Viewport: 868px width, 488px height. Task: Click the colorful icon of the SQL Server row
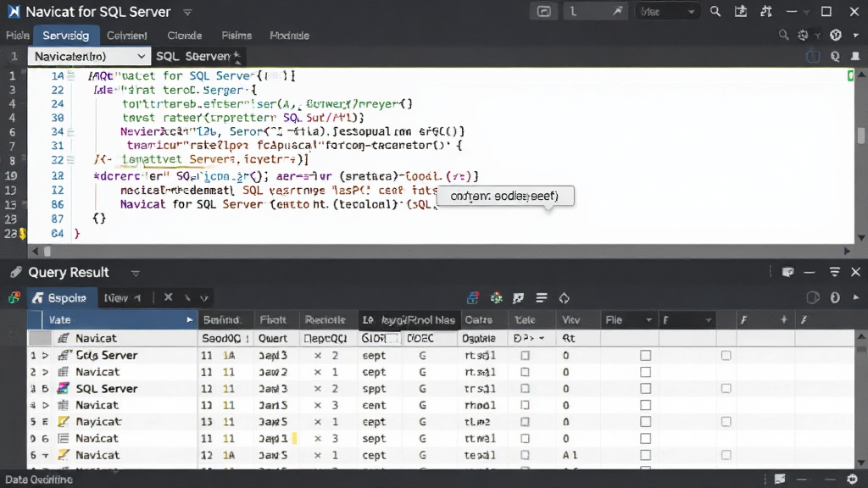click(64, 388)
